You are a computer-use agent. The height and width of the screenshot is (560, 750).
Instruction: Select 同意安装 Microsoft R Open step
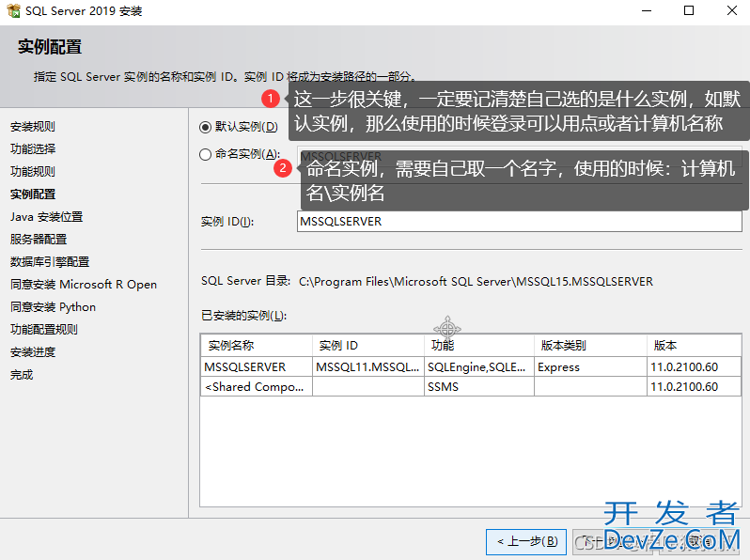84,285
